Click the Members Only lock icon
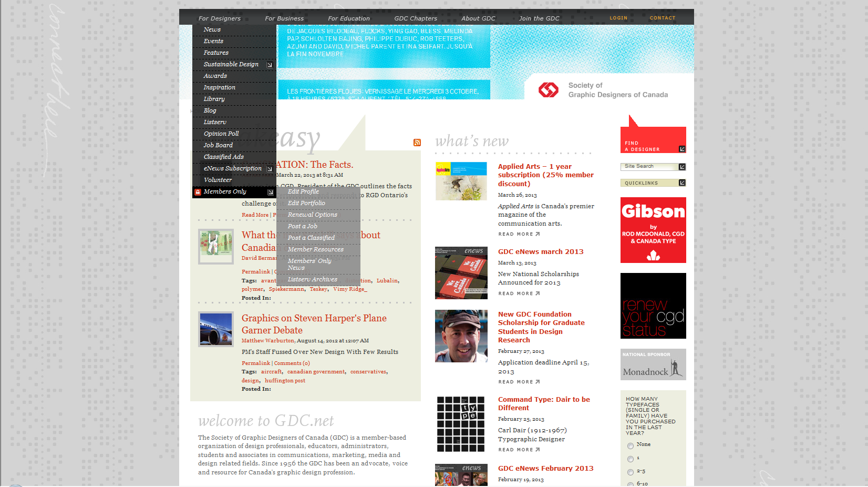The width and height of the screenshot is (868, 487). (198, 192)
